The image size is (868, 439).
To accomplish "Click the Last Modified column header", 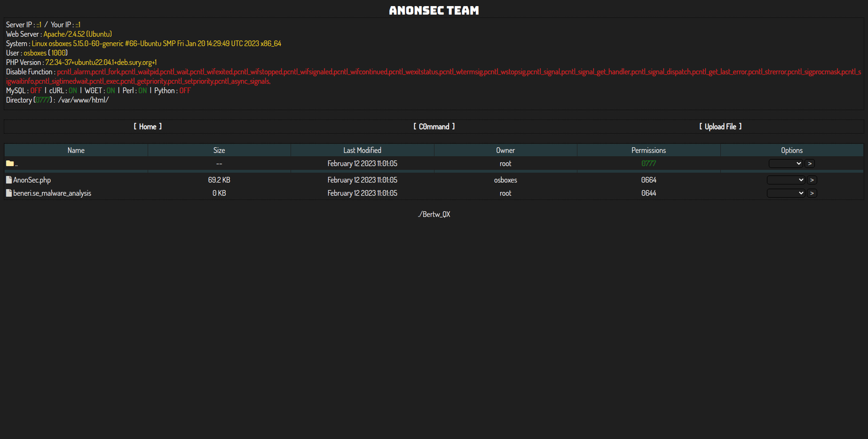I will [362, 150].
